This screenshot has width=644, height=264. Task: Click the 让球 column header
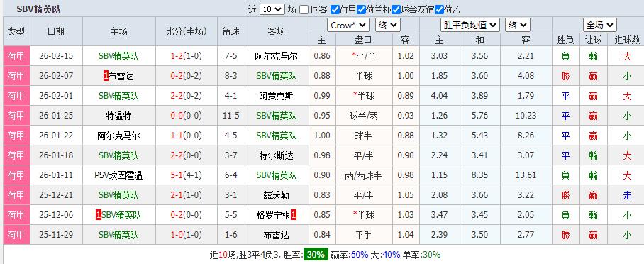pos(593,40)
